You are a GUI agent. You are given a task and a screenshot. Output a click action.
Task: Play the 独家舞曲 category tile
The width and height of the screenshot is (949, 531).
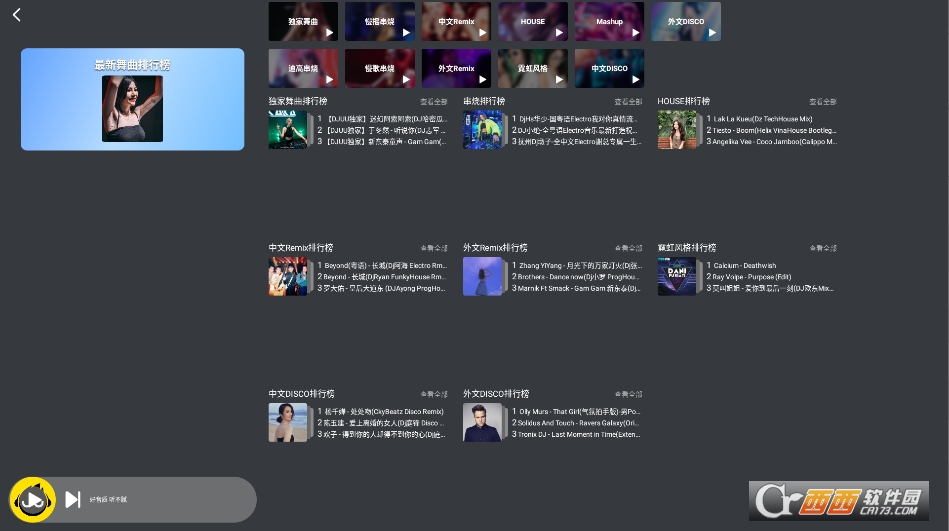click(x=303, y=22)
